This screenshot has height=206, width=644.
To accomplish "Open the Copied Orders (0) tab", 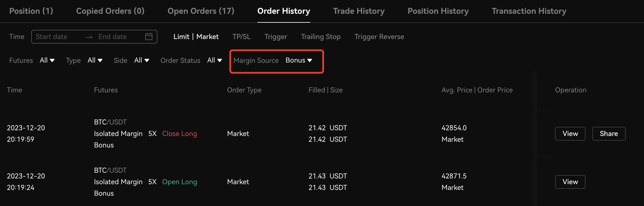I will tap(110, 11).
